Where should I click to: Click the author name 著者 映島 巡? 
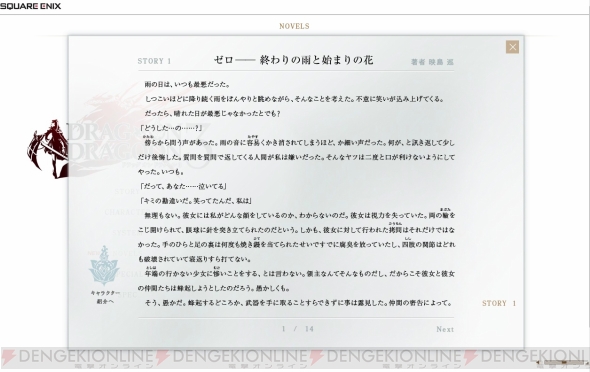point(432,62)
